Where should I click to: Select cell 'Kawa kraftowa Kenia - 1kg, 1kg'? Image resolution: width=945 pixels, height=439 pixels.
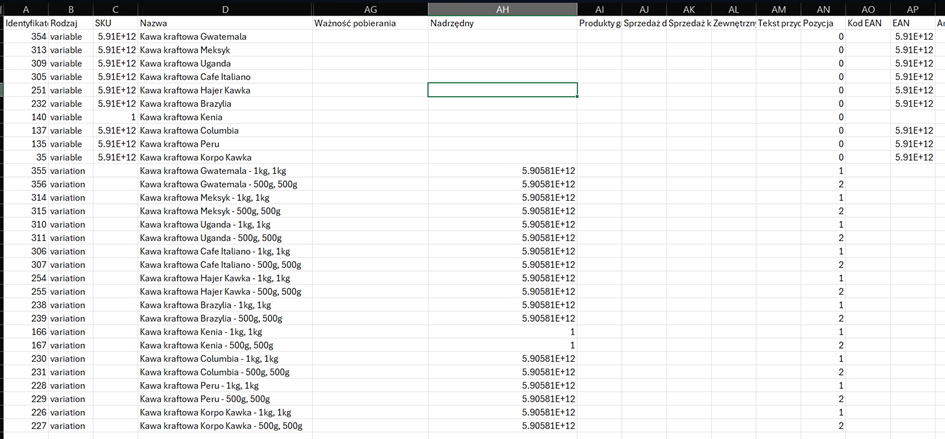pos(225,332)
